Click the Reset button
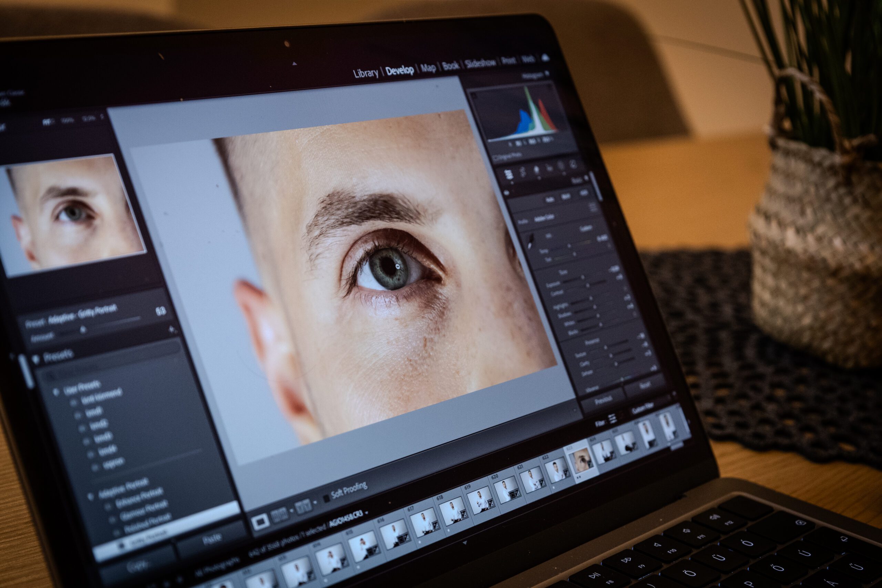This screenshot has height=588, width=882. (x=644, y=385)
